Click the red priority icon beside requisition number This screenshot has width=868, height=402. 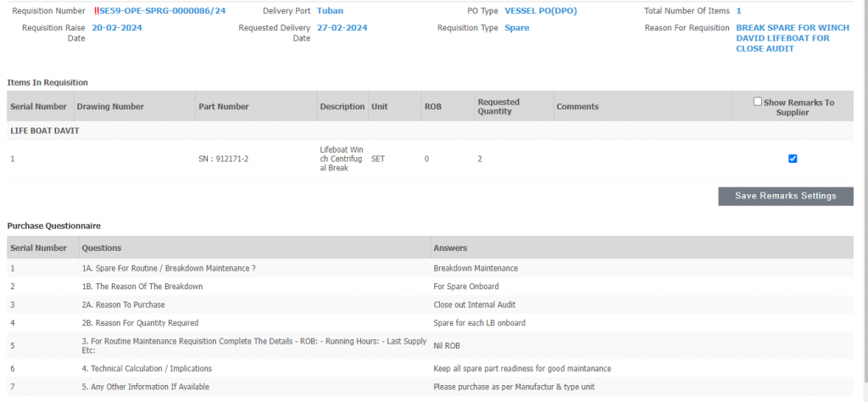click(x=96, y=11)
